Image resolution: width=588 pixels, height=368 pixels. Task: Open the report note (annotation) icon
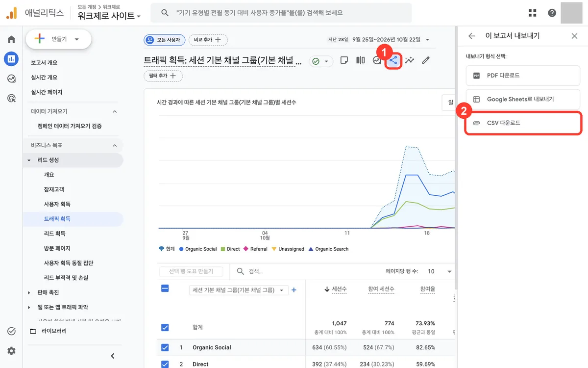344,60
